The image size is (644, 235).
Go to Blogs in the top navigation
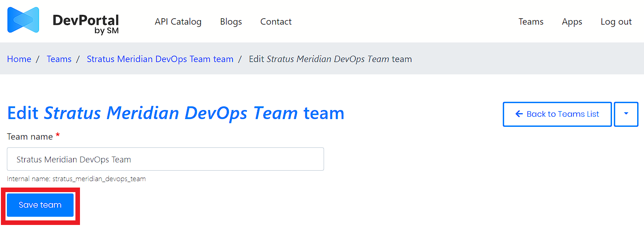click(231, 21)
